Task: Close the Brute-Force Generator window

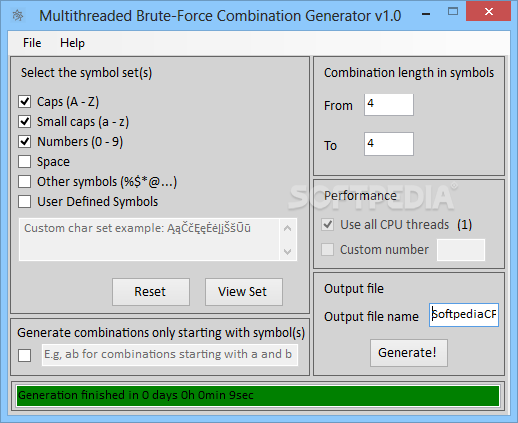Action: (x=489, y=12)
